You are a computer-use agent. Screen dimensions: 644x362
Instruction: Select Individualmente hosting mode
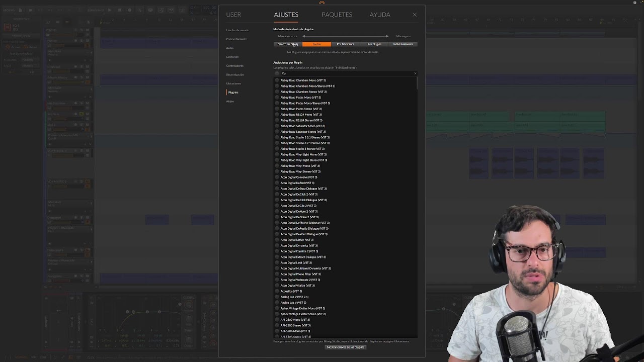[x=403, y=44]
